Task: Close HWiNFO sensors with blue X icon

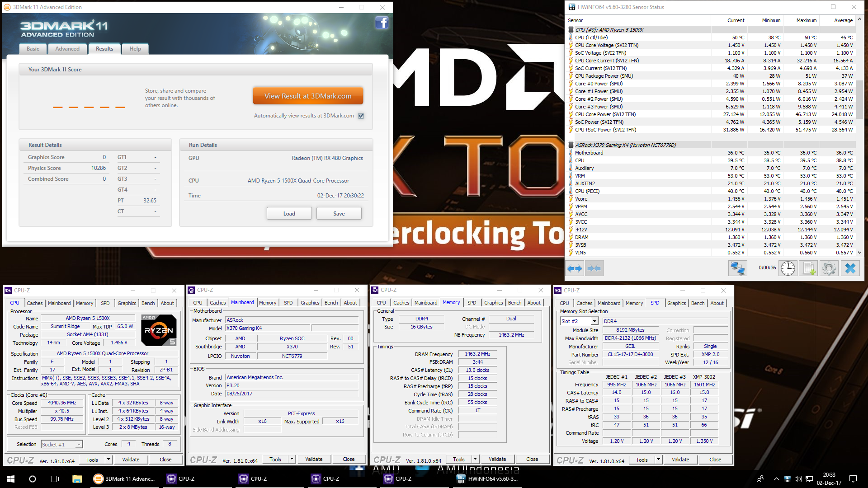Action: 850,268
